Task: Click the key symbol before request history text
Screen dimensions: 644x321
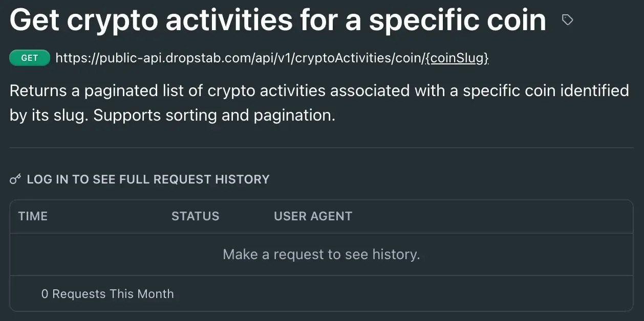Action: pos(14,179)
